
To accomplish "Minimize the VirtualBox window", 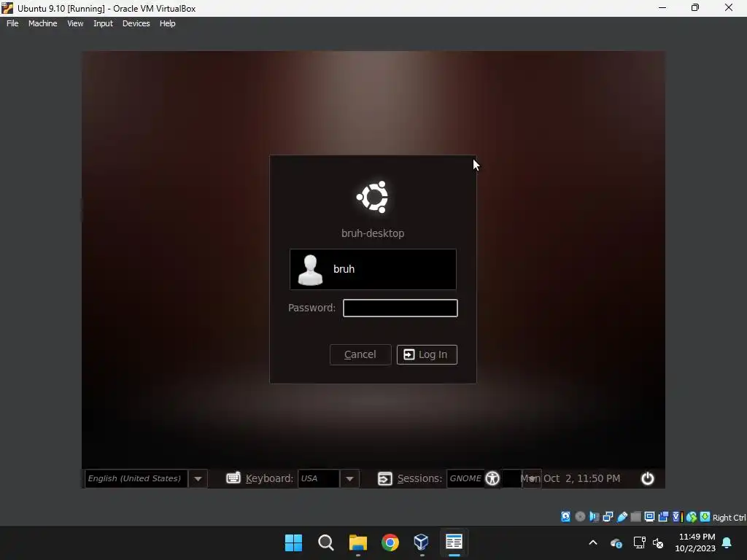I will (x=662, y=7).
